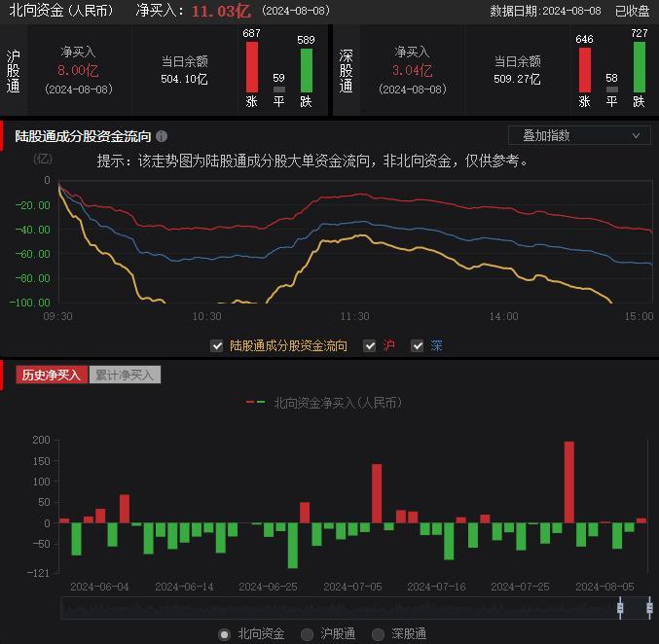
Task: Click the 沪股通 当日余额 504.10亿 value
Action: [184, 79]
